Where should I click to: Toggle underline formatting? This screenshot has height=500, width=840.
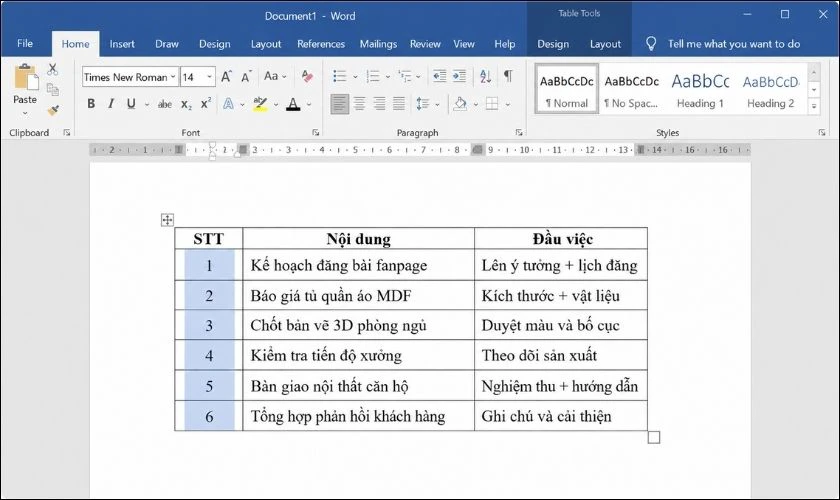pos(131,104)
